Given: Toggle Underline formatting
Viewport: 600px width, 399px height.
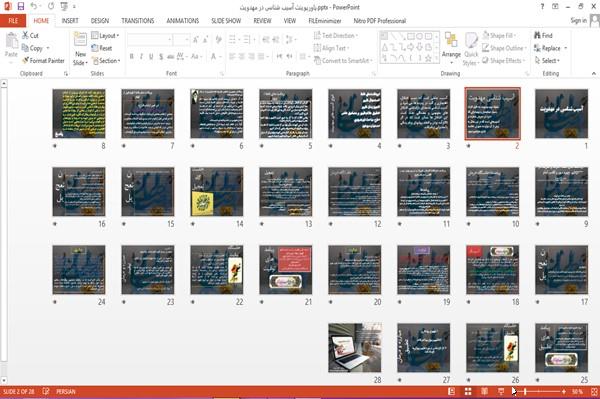Looking at the screenshot, I should 151,57.
